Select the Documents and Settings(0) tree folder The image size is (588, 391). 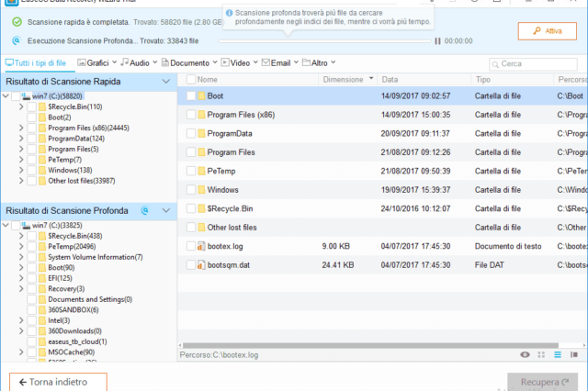(x=90, y=299)
